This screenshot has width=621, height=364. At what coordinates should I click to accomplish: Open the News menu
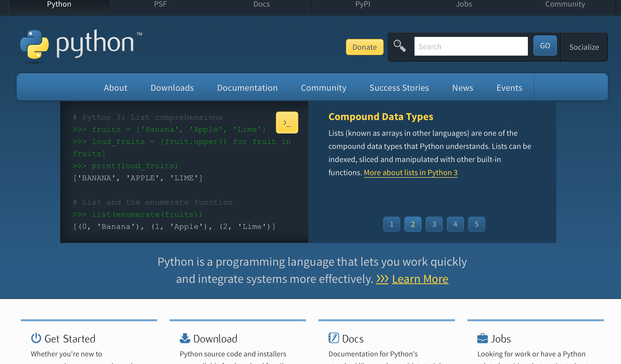(463, 88)
